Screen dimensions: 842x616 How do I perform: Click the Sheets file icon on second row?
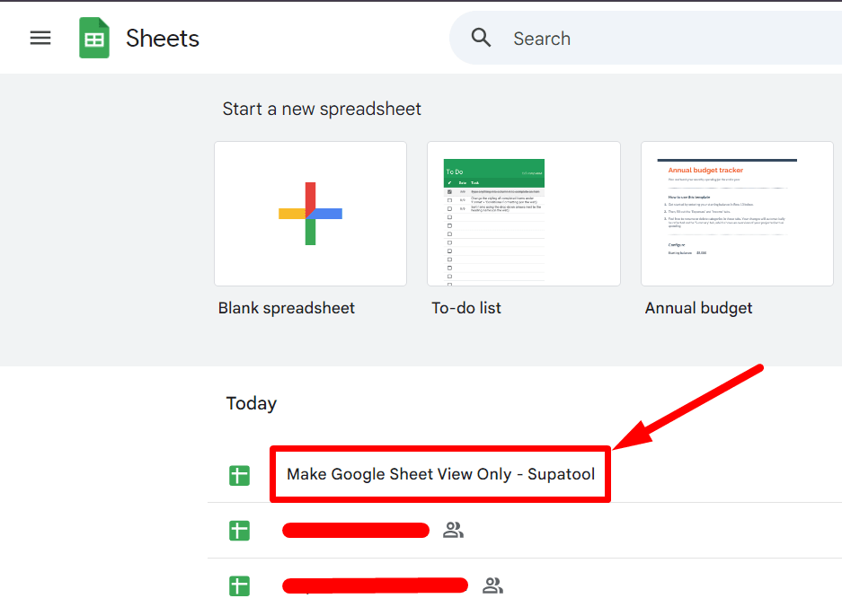coord(239,531)
